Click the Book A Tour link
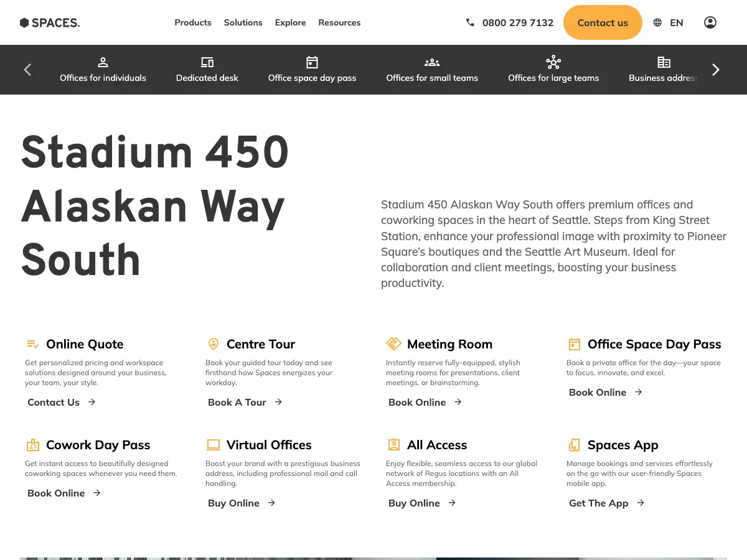 pyautogui.click(x=245, y=402)
